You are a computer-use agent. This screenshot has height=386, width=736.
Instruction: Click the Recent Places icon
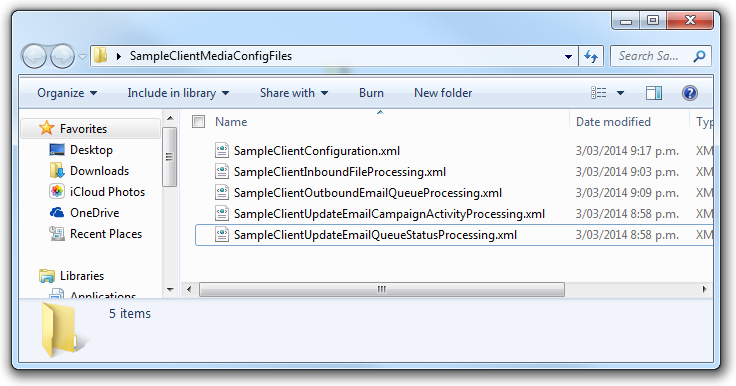pyautogui.click(x=57, y=233)
